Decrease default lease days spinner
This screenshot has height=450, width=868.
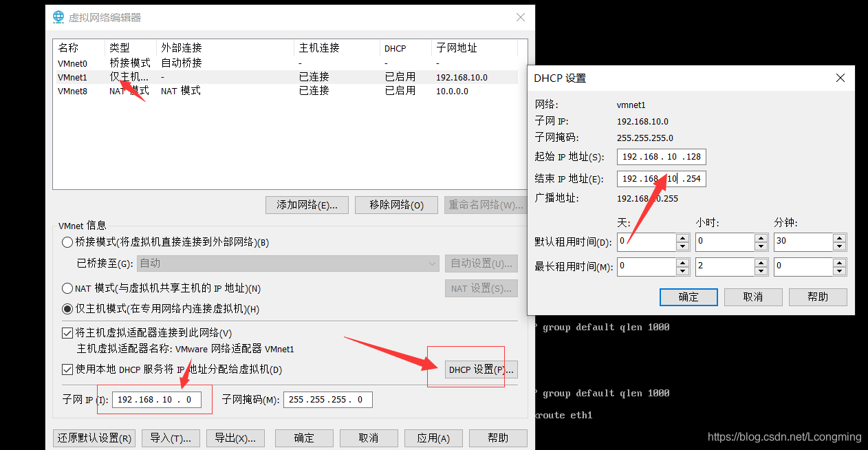click(x=682, y=246)
